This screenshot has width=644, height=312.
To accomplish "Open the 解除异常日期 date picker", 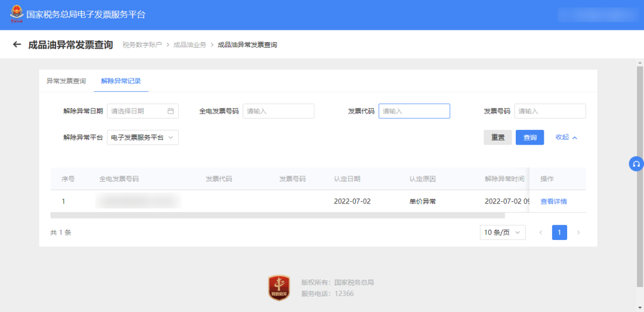I will [x=143, y=111].
